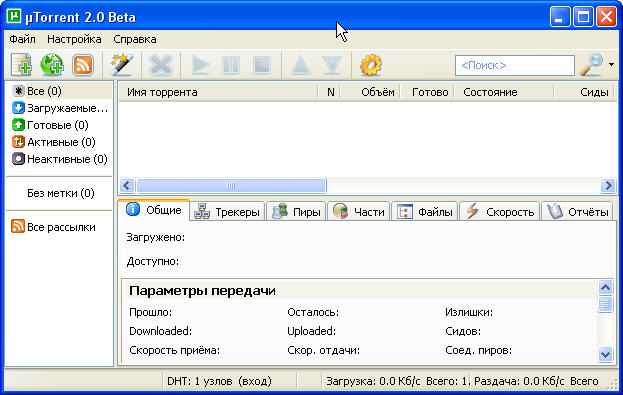Click the Stop torrent toolbar icon

[262, 65]
